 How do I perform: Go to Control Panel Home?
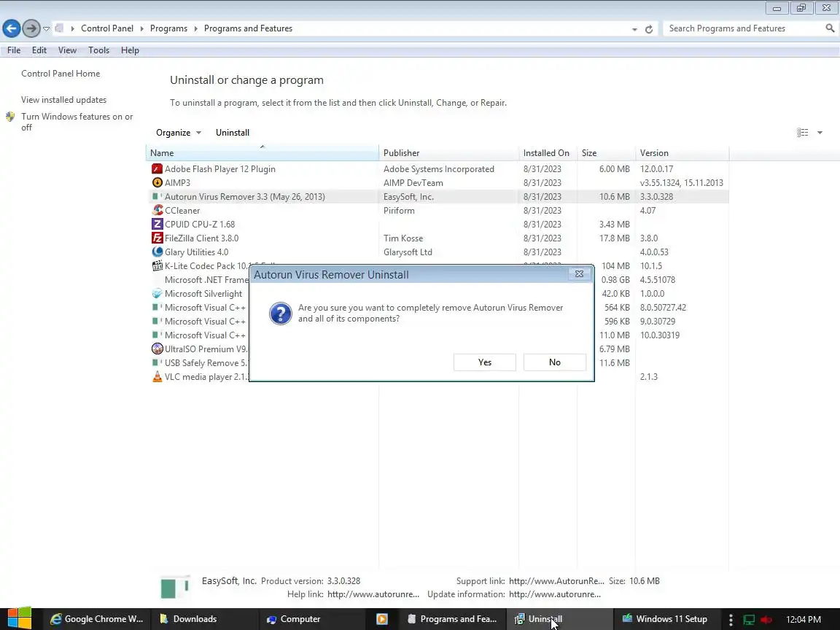click(x=61, y=74)
